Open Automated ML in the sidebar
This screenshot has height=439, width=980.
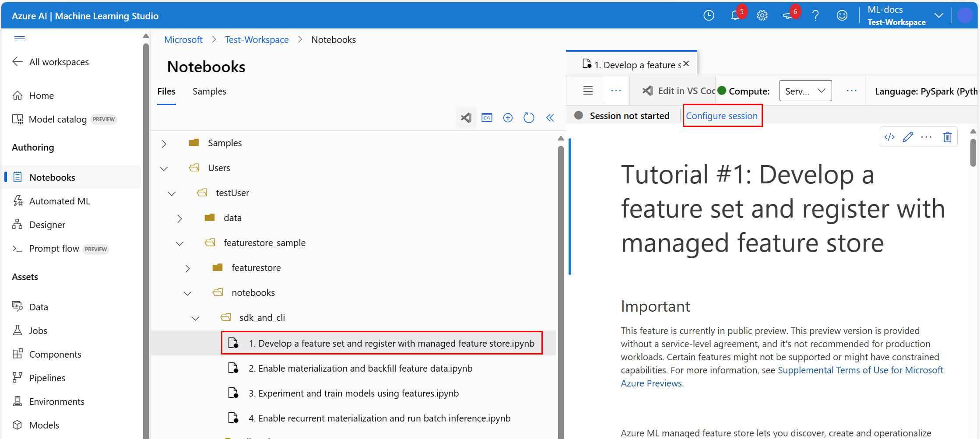51,201
